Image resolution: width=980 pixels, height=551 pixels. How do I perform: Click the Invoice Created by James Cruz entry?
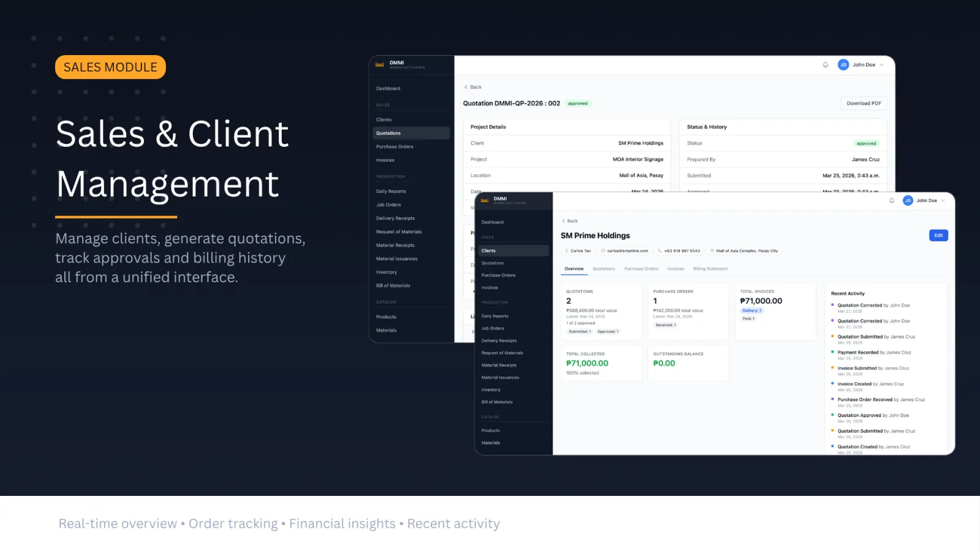tap(870, 386)
